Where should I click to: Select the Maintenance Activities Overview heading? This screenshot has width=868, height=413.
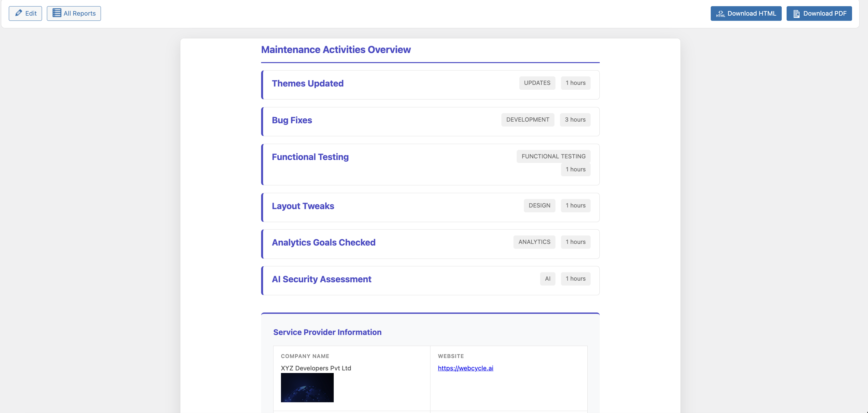coord(336,49)
